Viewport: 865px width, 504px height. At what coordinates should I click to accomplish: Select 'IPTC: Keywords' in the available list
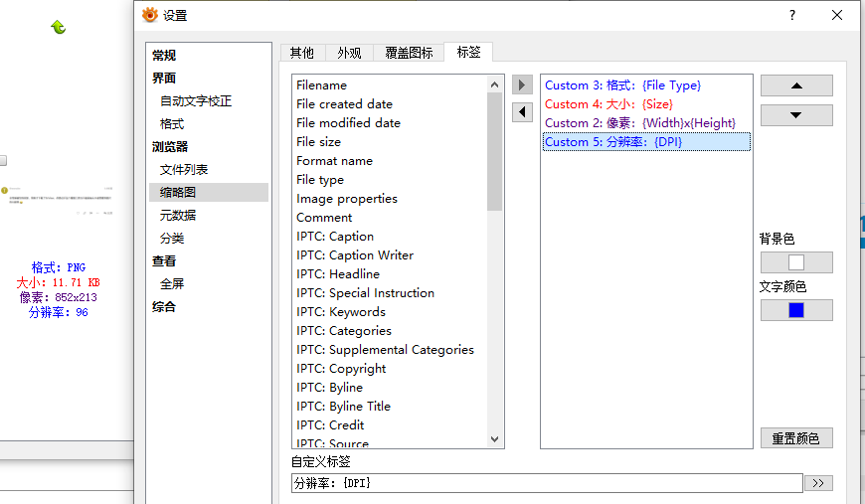coord(341,312)
